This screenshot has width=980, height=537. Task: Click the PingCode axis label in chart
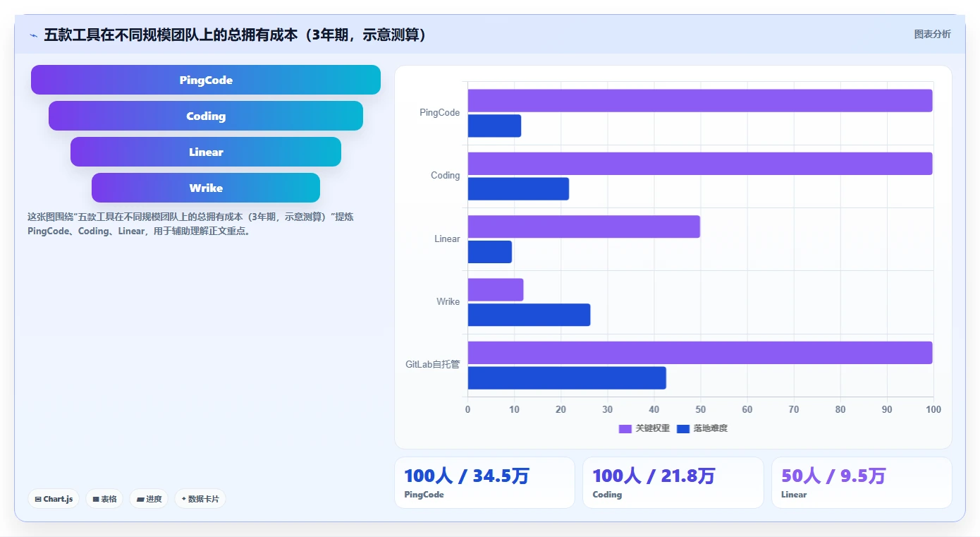coord(439,113)
